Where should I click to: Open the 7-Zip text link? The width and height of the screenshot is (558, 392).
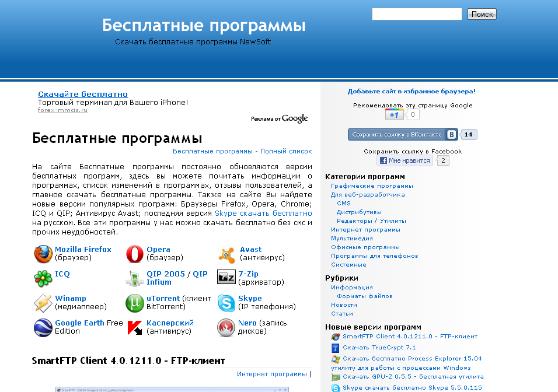[249, 274]
